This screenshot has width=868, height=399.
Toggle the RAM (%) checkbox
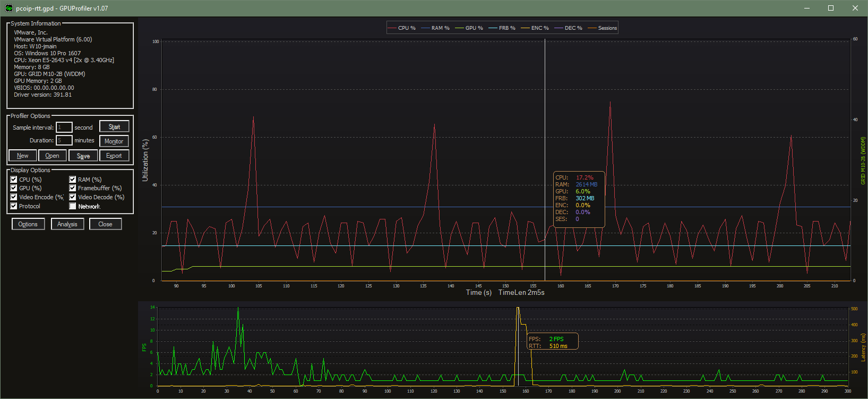click(x=73, y=180)
